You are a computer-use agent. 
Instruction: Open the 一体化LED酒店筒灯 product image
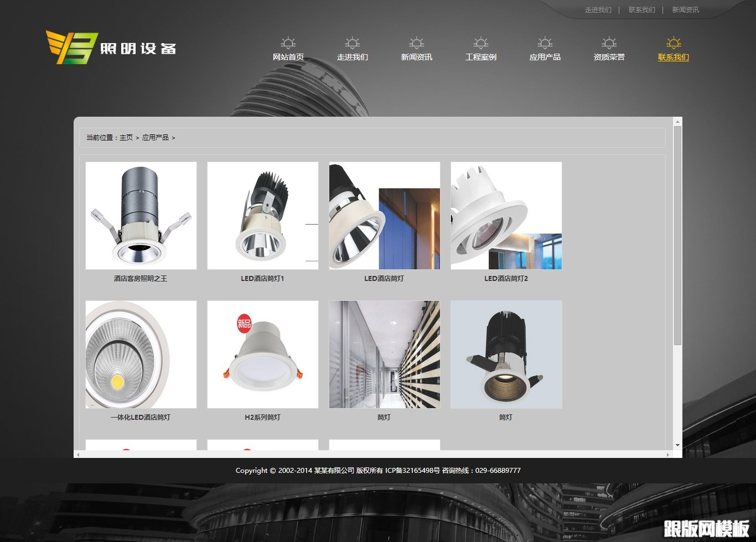pos(141,355)
